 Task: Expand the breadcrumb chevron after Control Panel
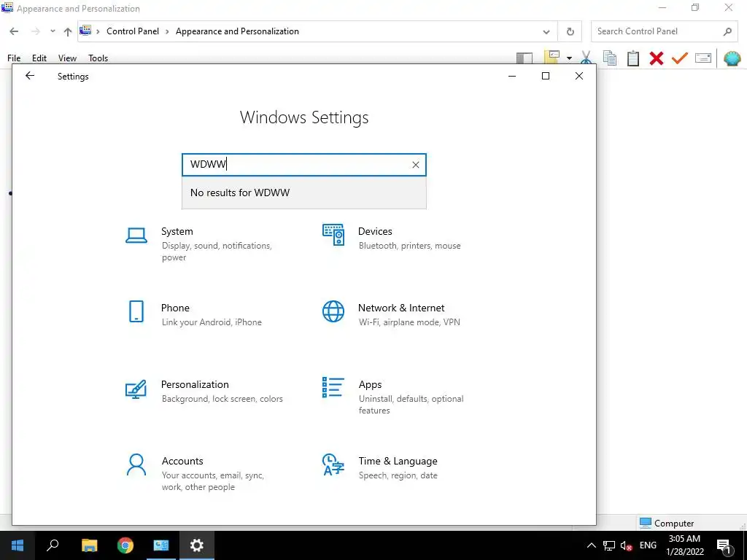(x=167, y=31)
